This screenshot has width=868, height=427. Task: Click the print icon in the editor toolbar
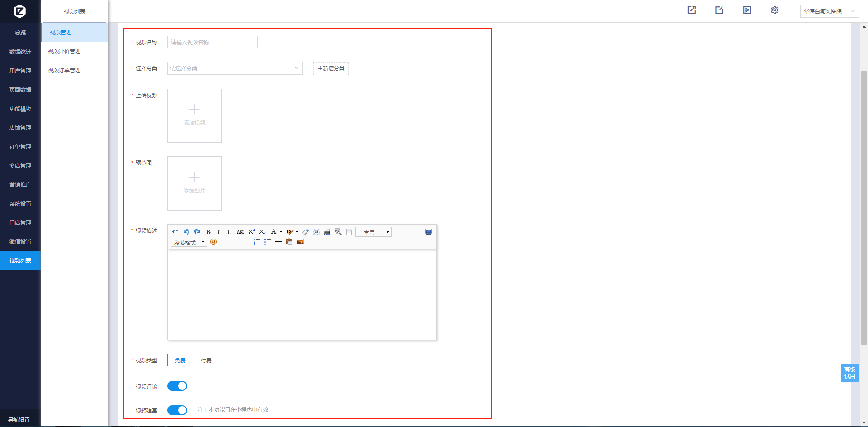(327, 232)
